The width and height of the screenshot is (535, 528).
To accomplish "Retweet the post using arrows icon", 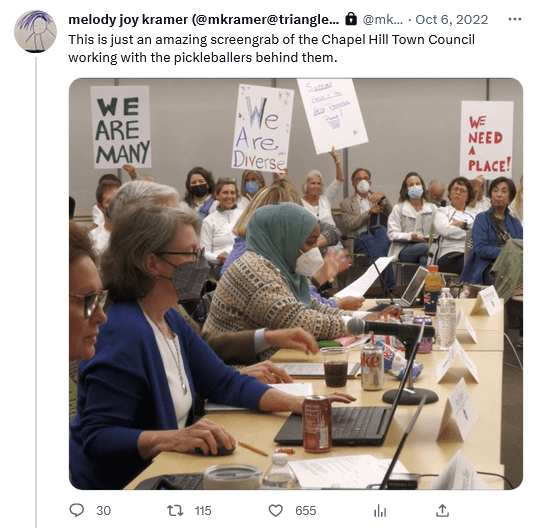I will [x=175, y=511].
